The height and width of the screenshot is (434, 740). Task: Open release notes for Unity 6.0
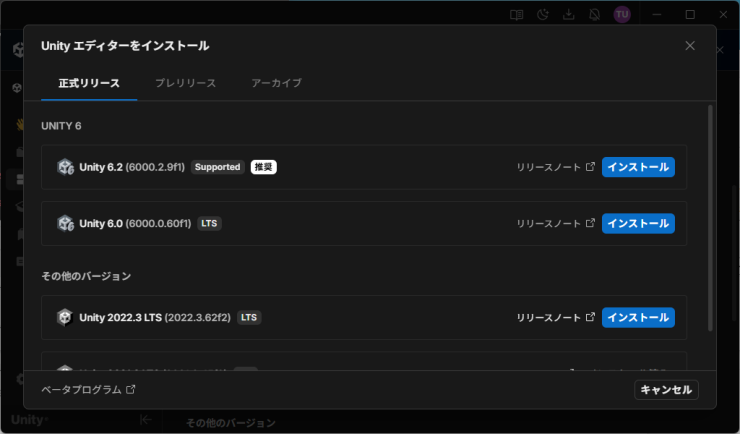pos(555,223)
